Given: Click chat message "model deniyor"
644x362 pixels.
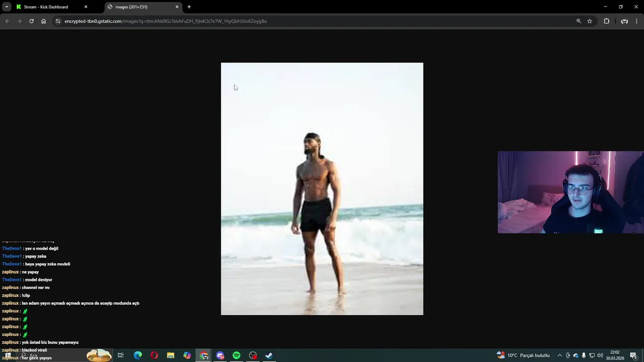Looking at the screenshot, I should coord(38,280).
